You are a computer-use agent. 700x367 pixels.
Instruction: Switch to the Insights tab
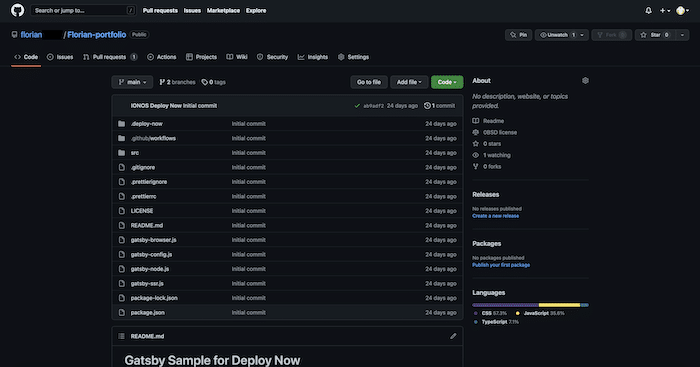312,57
